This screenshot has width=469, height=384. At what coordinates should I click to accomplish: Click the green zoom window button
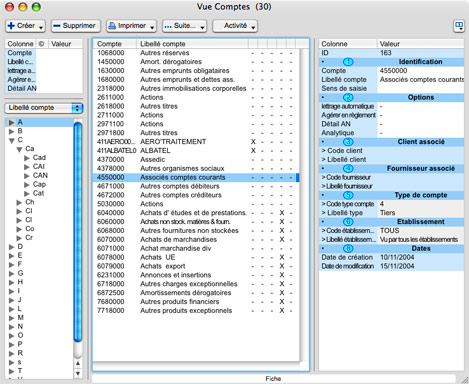[36, 7]
